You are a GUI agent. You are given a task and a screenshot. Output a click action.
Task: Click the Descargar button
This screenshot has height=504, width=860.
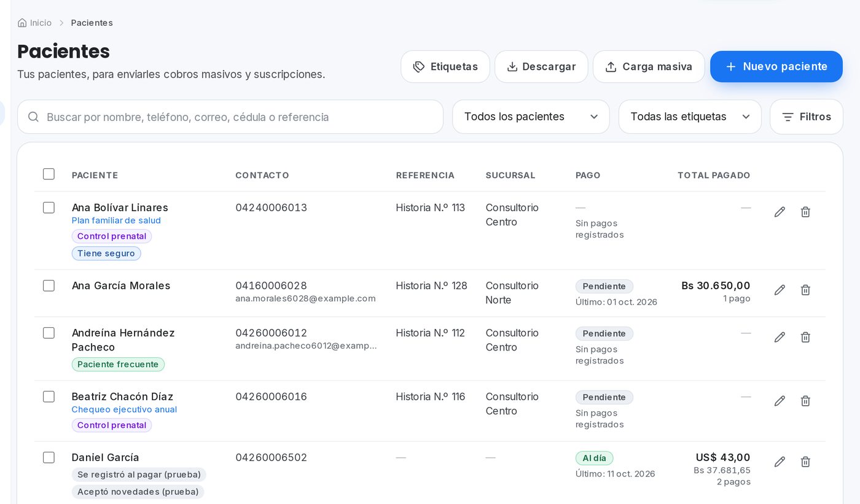click(541, 66)
